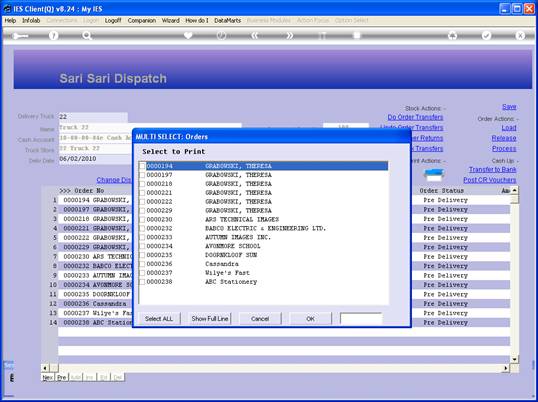Click the double left arrows toolbar icon
The image size is (538, 402).
(254, 35)
